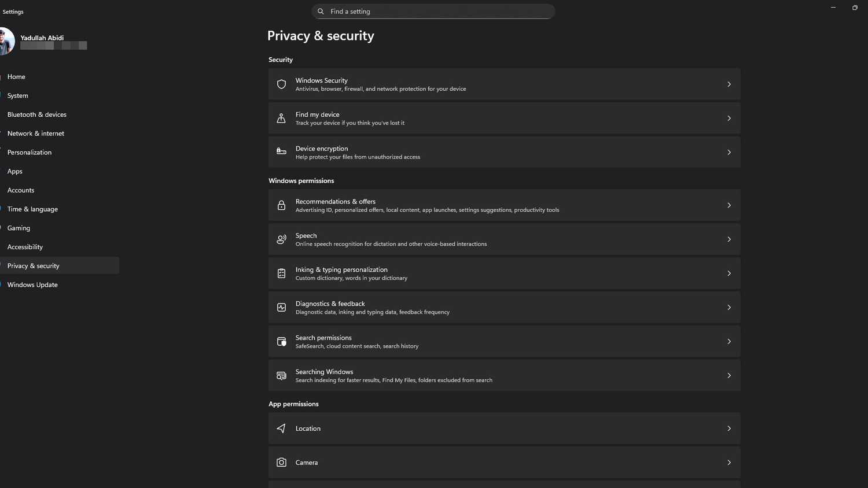
Task: Click the Search permissions icon
Action: tap(281, 342)
